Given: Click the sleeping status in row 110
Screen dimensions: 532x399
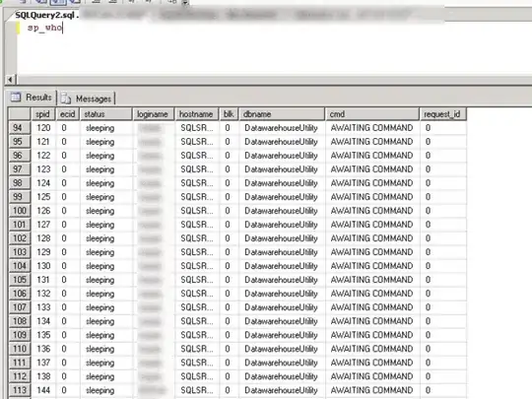Looking at the screenshot, I should click(100, 349).
